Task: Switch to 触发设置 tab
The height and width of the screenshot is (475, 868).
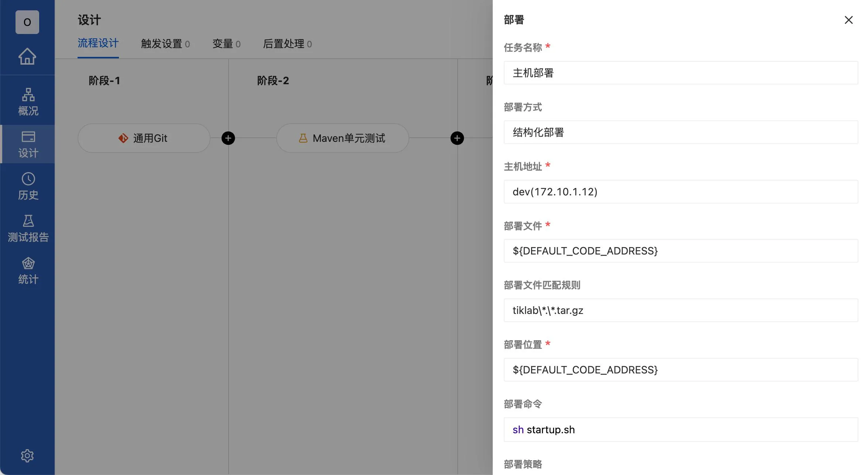Action: coord(165,44)
